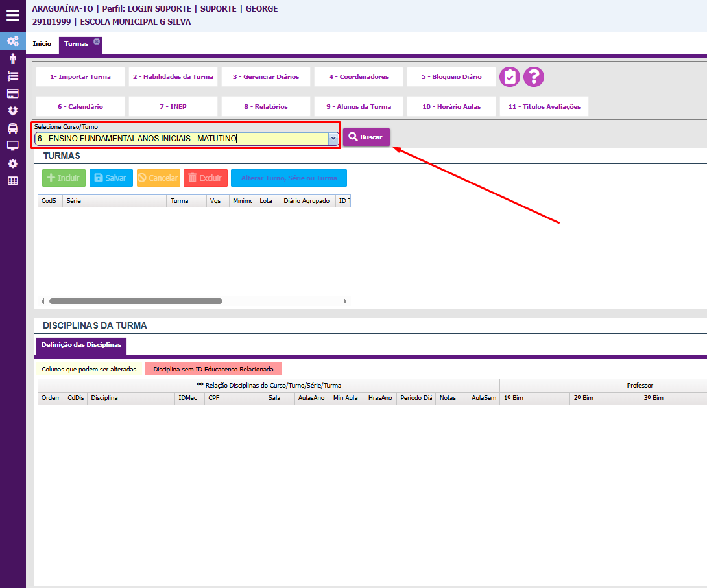Open 8 - Relatórios
The height and width of the screenshot is (588, 707).
(266, 107)
